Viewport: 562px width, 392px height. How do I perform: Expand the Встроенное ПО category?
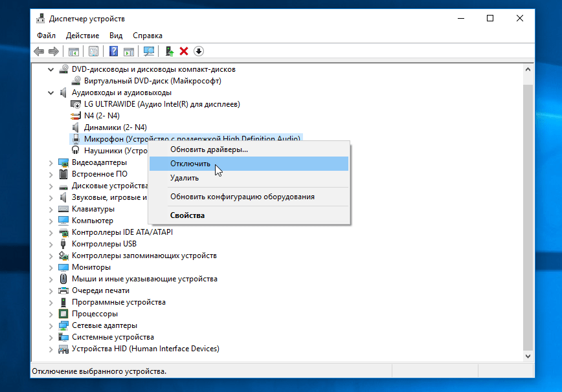pos(51,175)
